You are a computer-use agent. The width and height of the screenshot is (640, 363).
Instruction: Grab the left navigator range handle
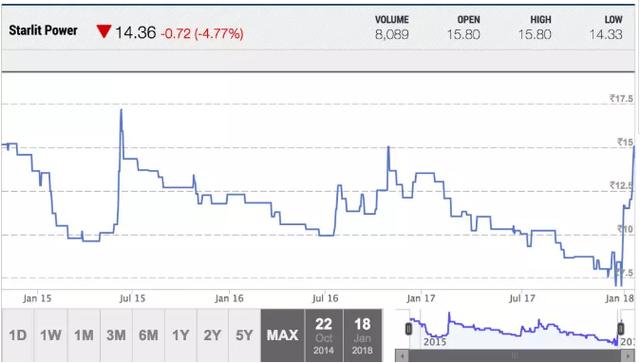click(409, 329)
